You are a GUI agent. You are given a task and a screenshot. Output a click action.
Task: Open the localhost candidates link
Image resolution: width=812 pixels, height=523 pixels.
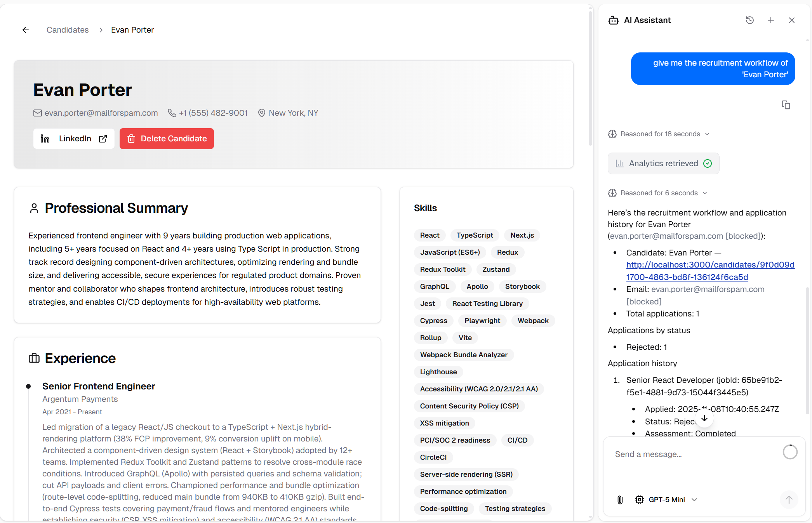pyautogui.click(x=710, y=265)
